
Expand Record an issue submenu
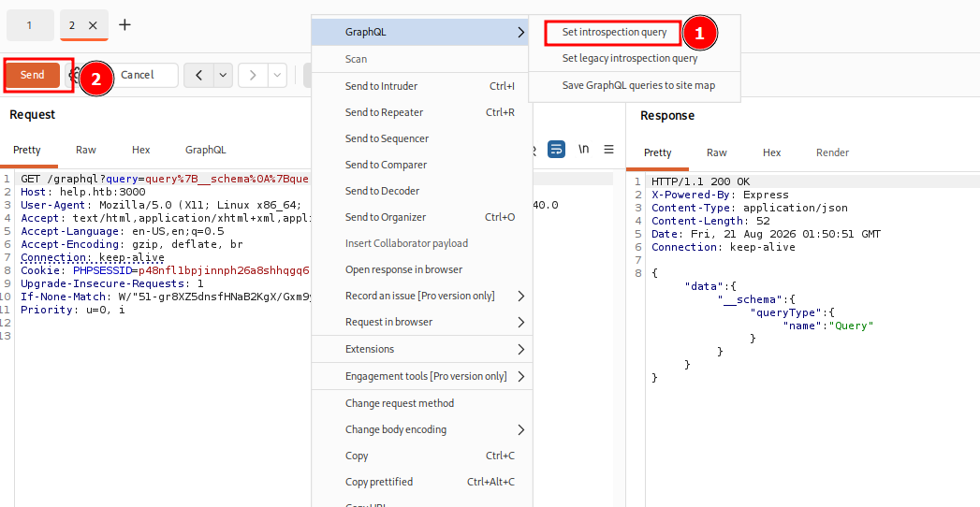click(x=521, y=296)
